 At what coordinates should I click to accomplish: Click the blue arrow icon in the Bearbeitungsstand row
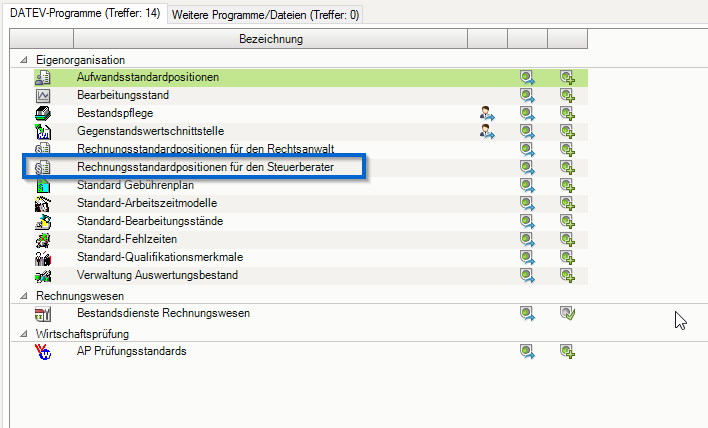click(x=527, y=96)
